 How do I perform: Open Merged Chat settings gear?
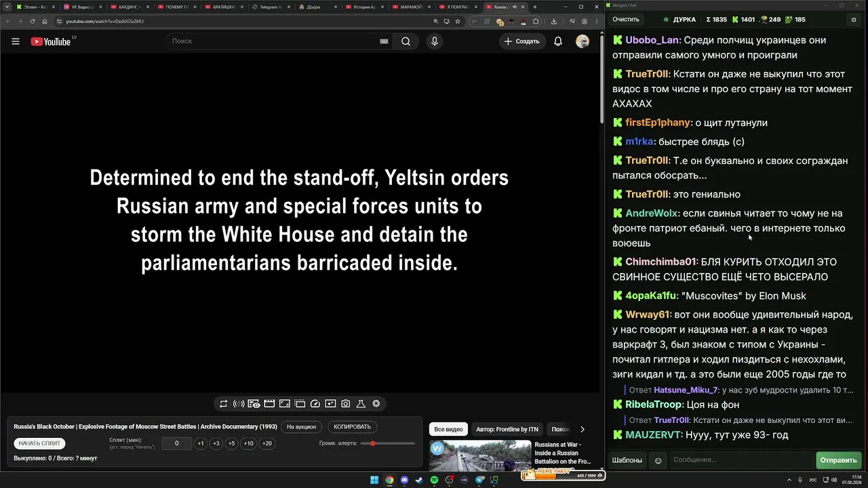click(854, 20)
